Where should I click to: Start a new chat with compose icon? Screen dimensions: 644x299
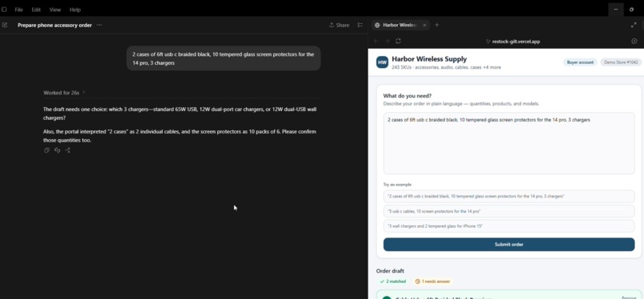pos(5,25)
